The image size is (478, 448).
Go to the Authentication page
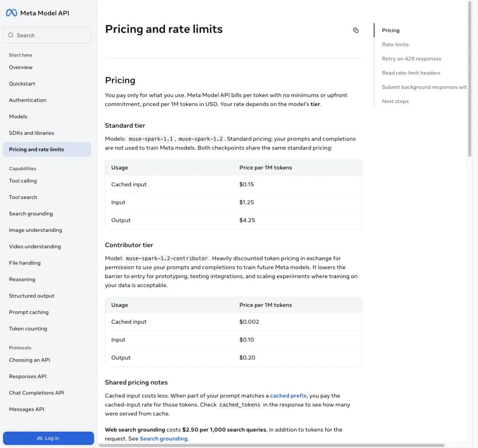click(28, 100)
